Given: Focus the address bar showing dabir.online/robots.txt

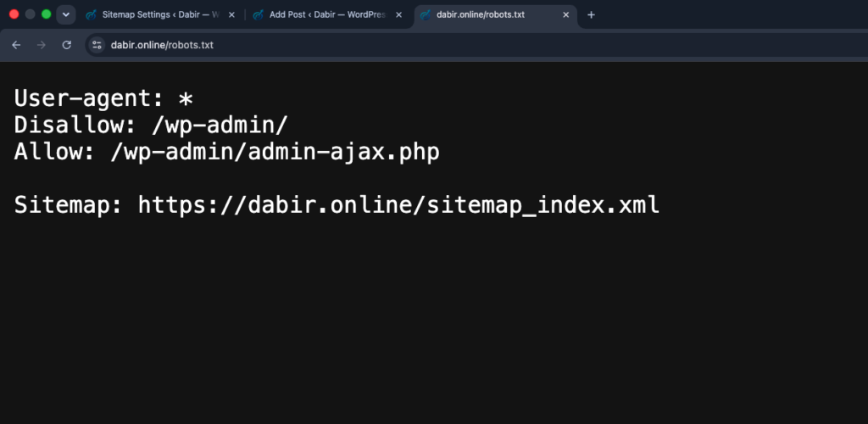Looking at the screenshot, I should (x=476, y=45).
